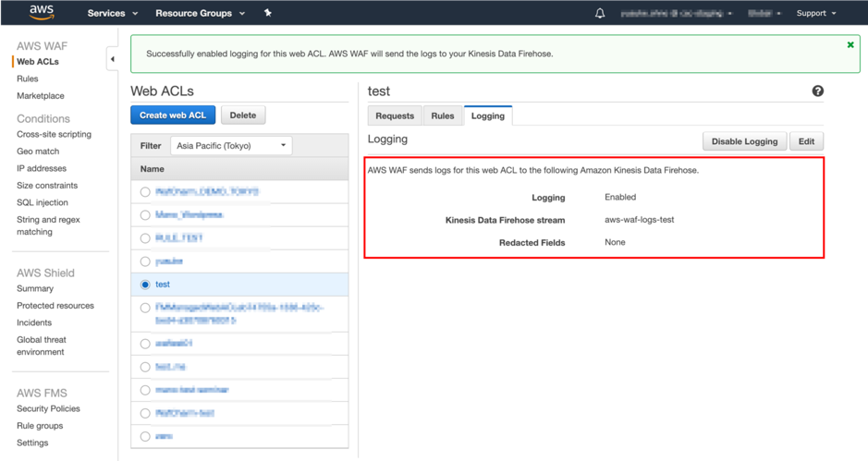Open Security Policies under AWS FMS

pyautogui.click(x=48, y=408)
